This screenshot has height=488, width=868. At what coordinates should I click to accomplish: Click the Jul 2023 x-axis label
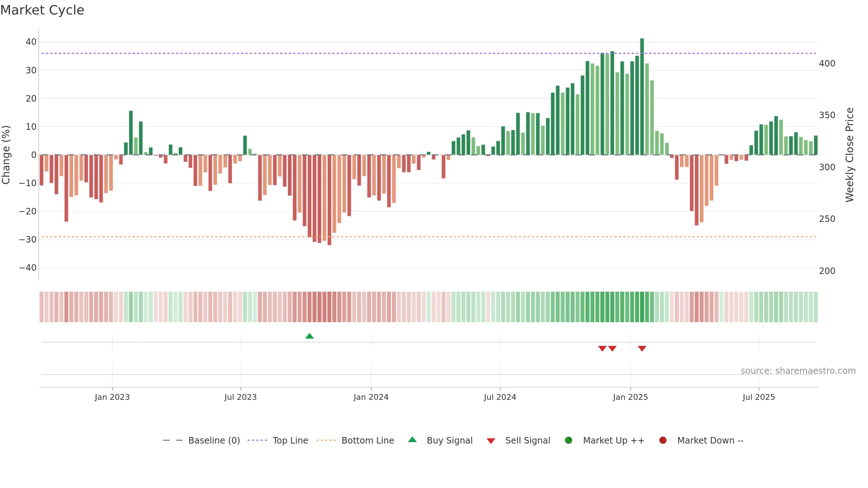(x=241, y=397)
